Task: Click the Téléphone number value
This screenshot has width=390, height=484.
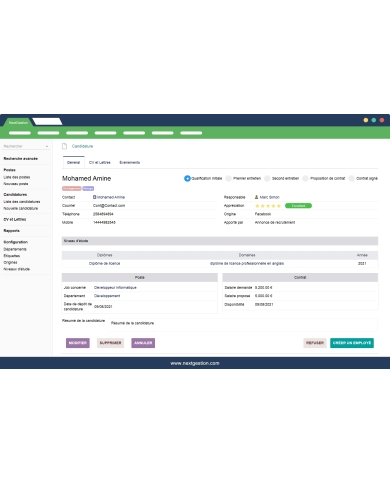Action: [103, 214]
